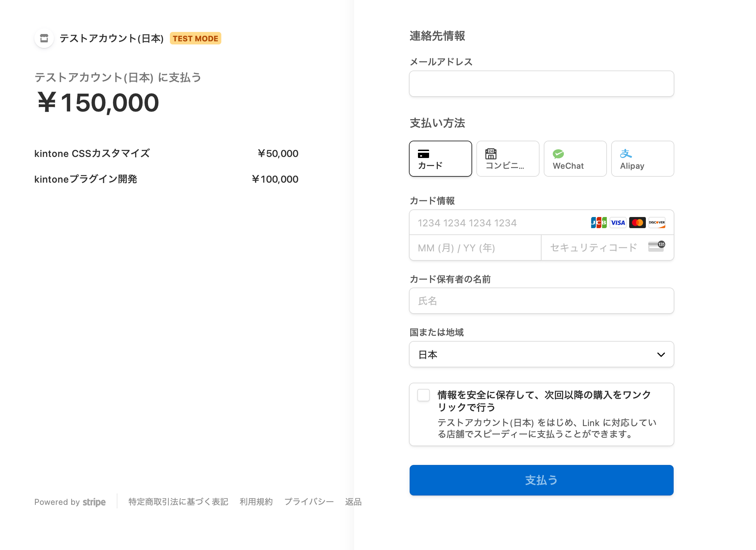Expand the country selector showing 日本

541,354
